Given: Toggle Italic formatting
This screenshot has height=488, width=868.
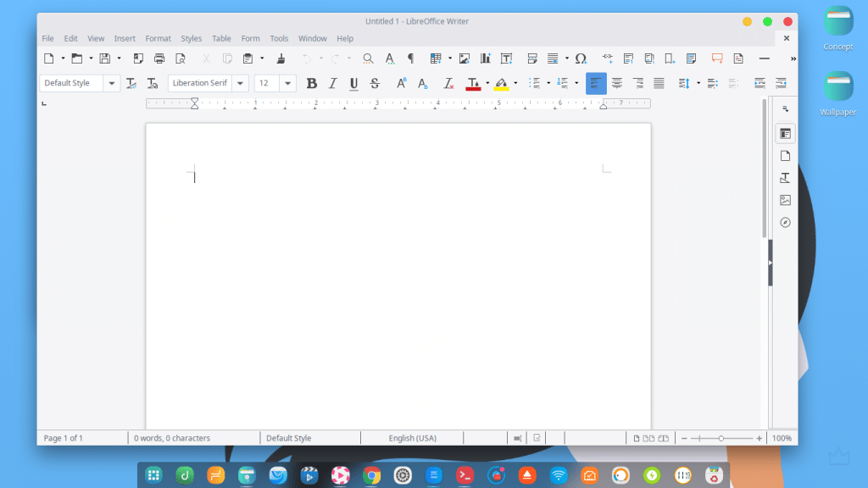Looking at the screenshot, I should [332, 84].
